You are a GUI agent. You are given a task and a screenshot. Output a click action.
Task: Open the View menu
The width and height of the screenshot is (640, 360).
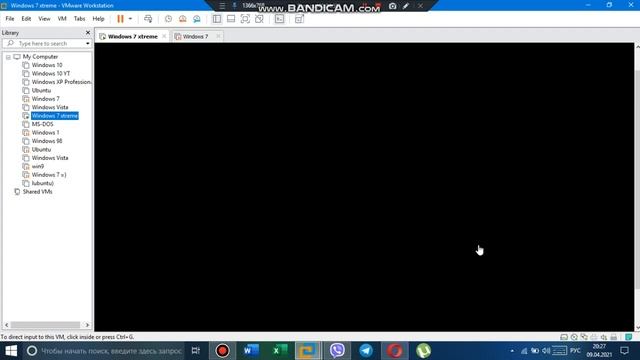[44, 19]
